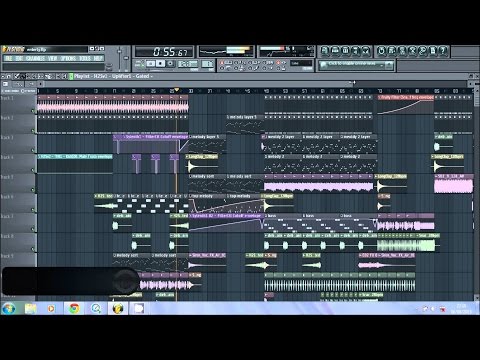480x360 pixels.
Task: Click the orange playhead marker on ruler
Action: click(177, 90)
